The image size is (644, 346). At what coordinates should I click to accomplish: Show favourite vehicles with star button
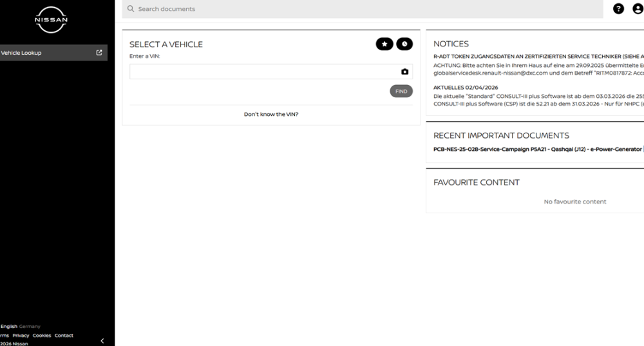pos(384,44)
